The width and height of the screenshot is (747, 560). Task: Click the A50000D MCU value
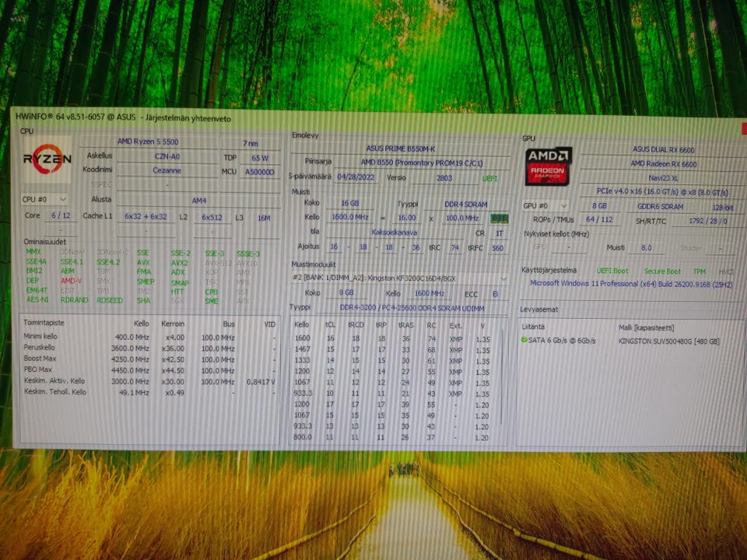click(x=260, y=171)
